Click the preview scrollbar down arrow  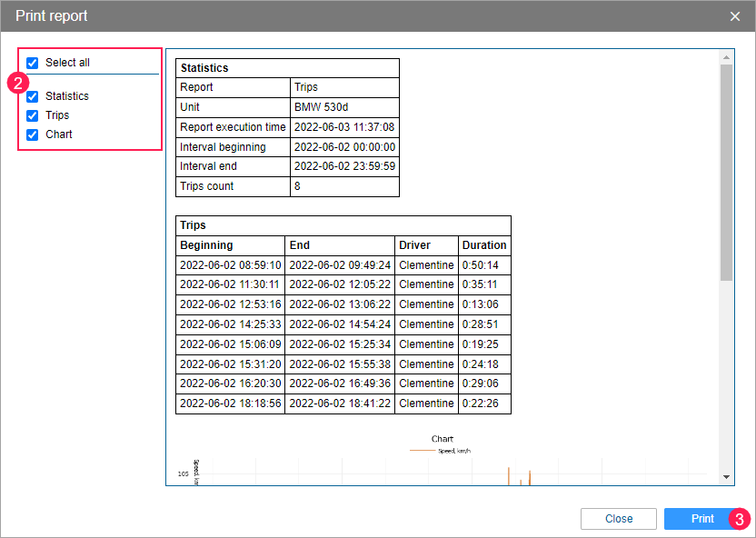(x=726, y=476)
